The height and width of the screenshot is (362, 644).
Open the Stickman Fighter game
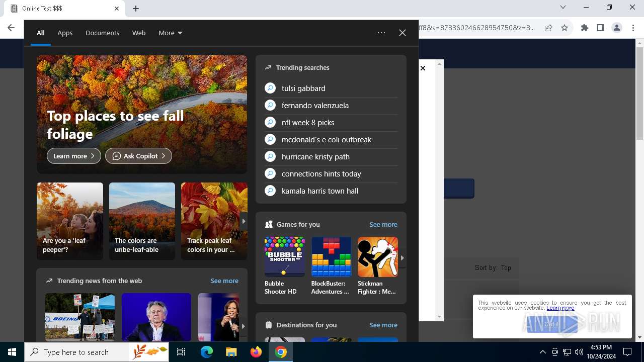378,266
